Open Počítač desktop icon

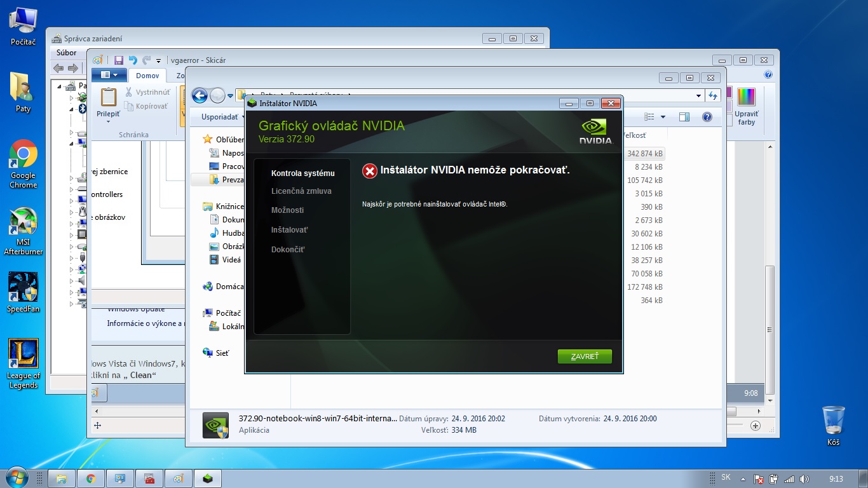(24, 27)
